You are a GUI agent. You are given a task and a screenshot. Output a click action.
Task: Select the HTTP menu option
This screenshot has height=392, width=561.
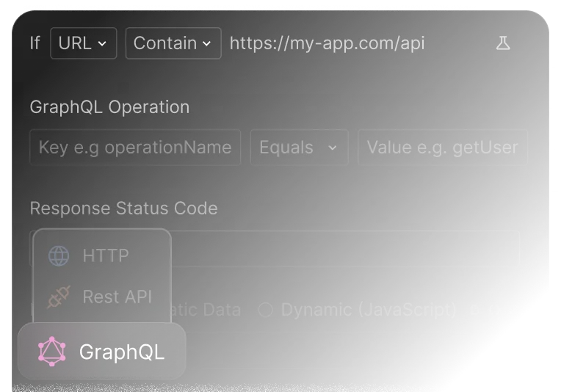click(102, 255)
